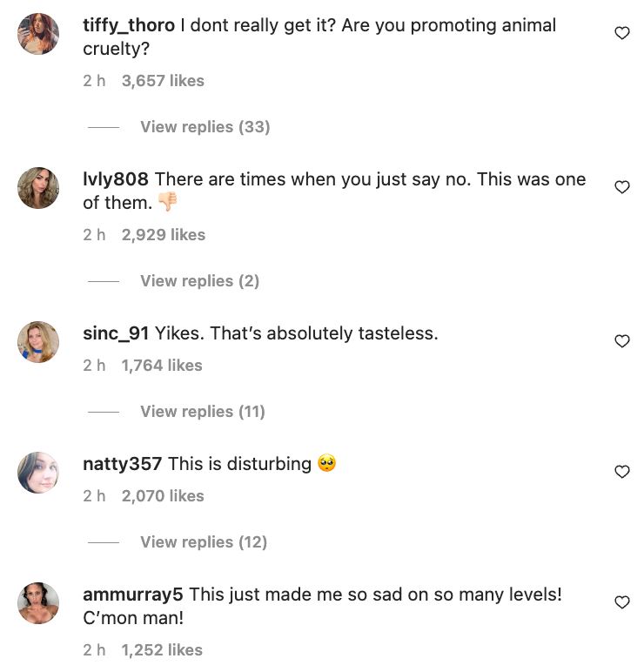Like tiffy_thoro's comment with the heart
The image size is (644, 672).
622,33
